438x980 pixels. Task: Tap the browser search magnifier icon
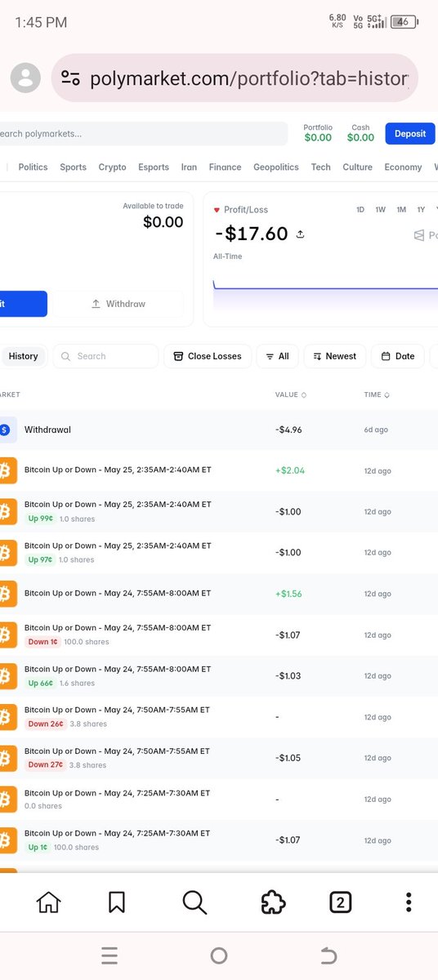[x=194, y=902]
